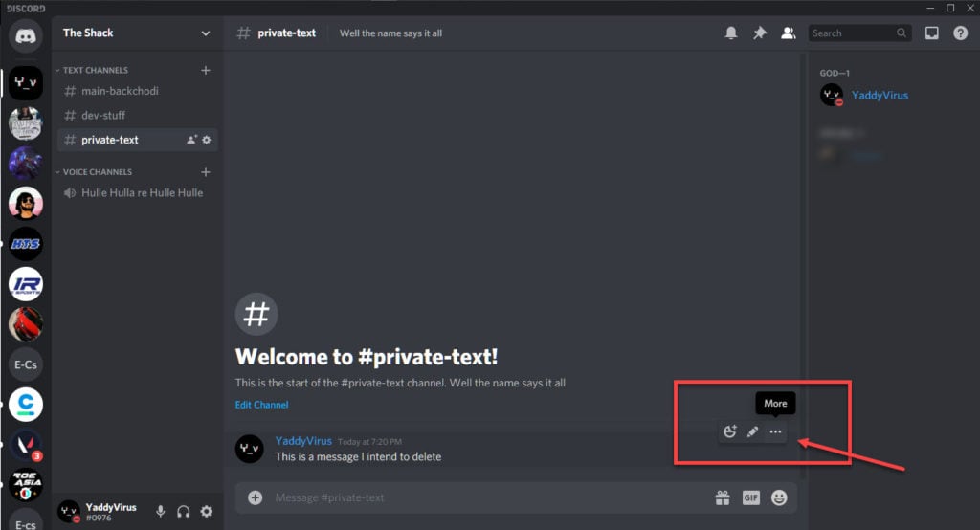The image size is (980, 530).
Task: Add a reaction to the message
Action: 730,431
